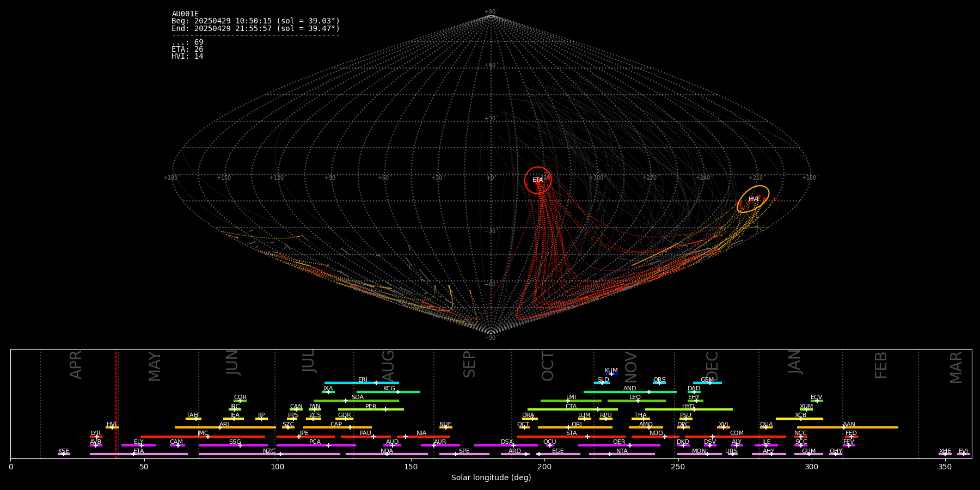
Task: Click the OCT month label on the timeline
Action: pyautogui.click(x=548, y=366)
